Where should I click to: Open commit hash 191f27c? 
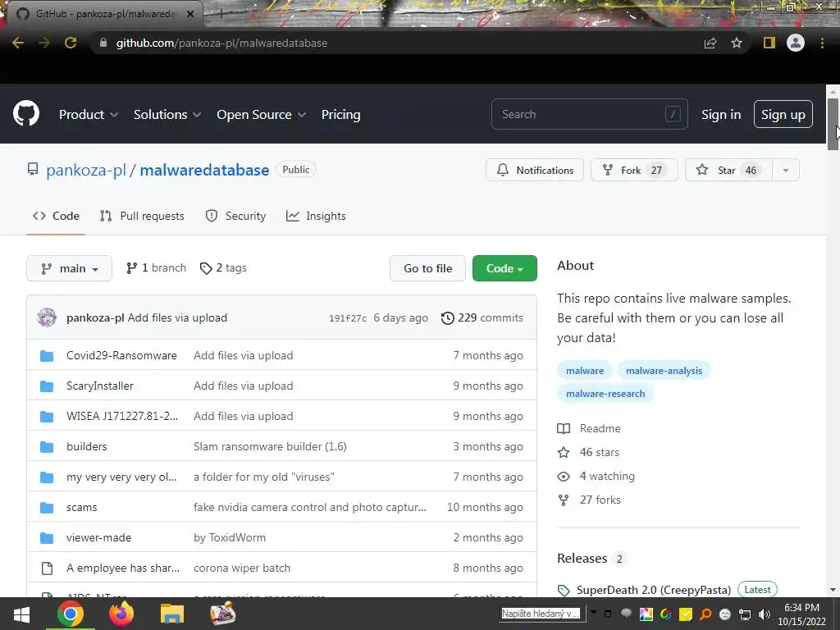pyautogui.click(x=348, y=318)
